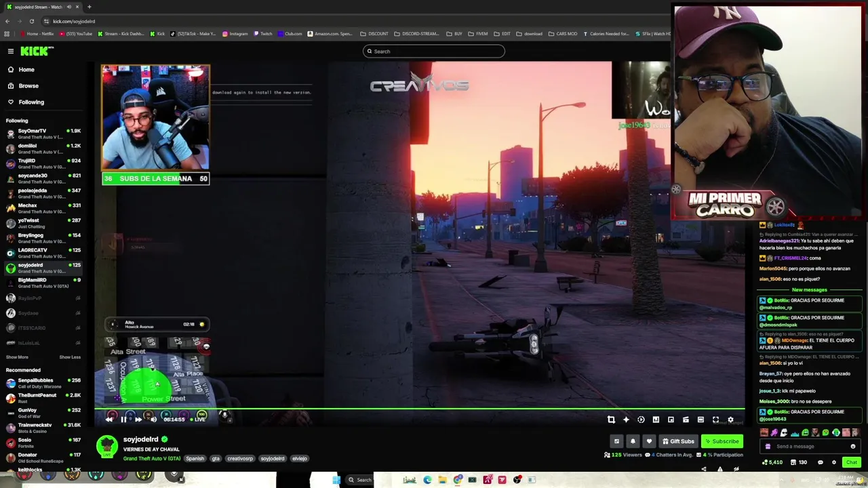Select the Spanish tag

195,459
